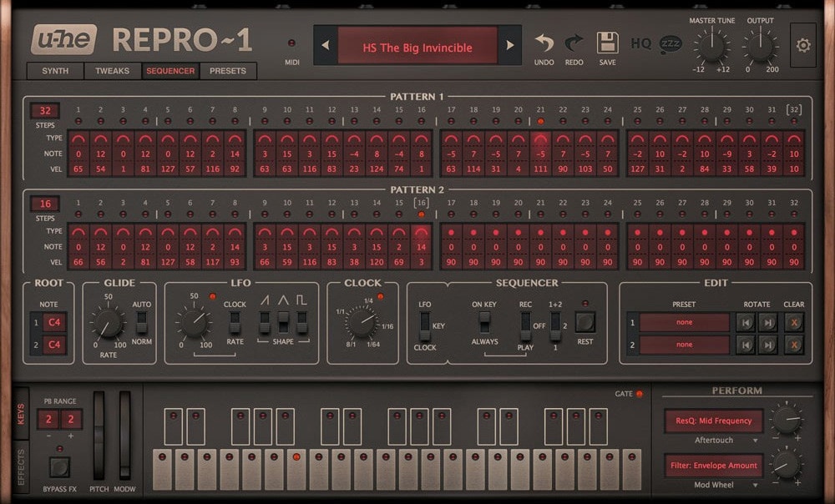Click the BYPASS FX button

(59, 466)
